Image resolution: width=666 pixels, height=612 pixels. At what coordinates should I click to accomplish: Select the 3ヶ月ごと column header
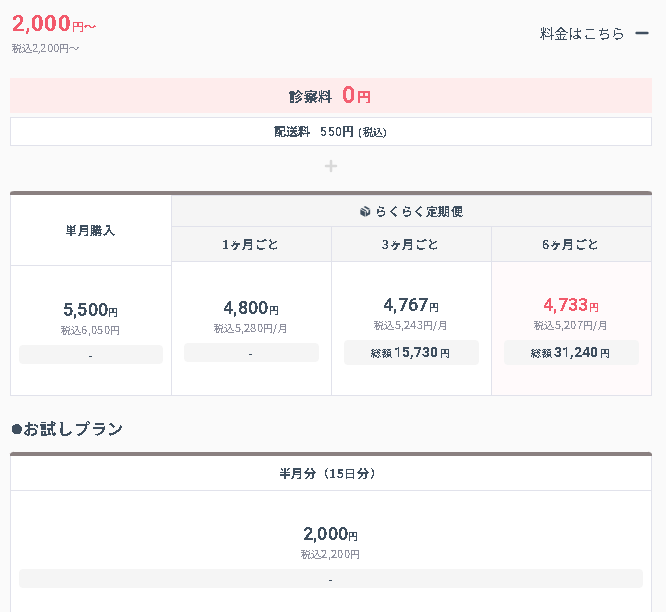411,244
